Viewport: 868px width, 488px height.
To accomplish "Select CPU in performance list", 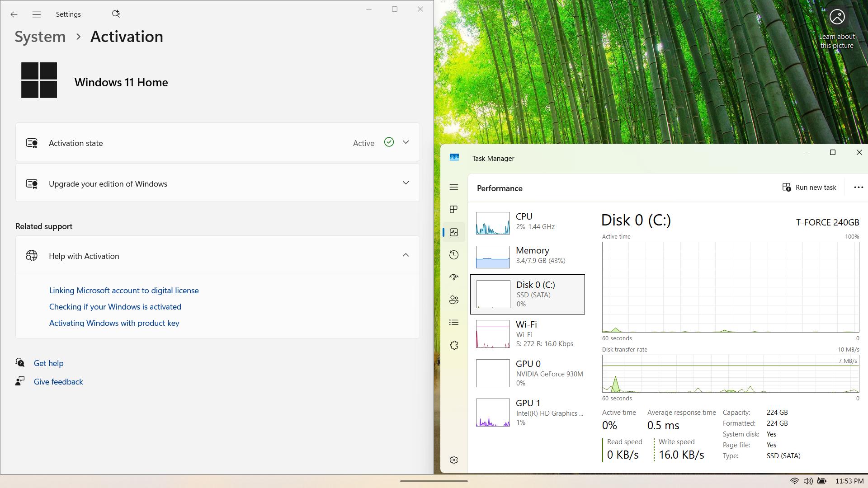I will coord(528,222).
